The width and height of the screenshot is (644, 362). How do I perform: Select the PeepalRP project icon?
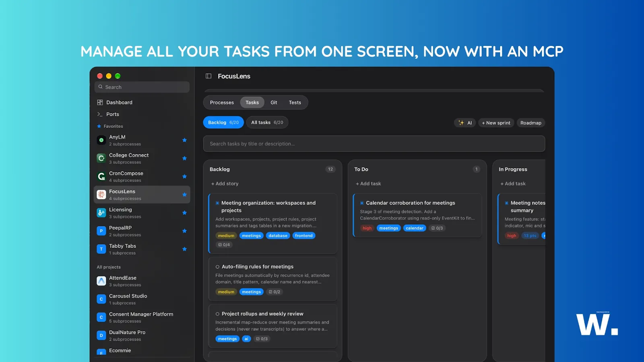point(101,231)
